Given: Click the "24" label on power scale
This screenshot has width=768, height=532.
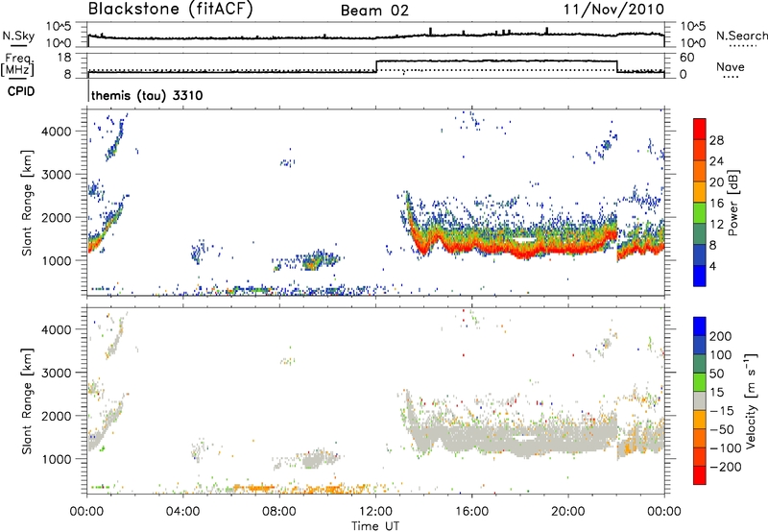Looking at the screenshot, I should coord(716,161).
